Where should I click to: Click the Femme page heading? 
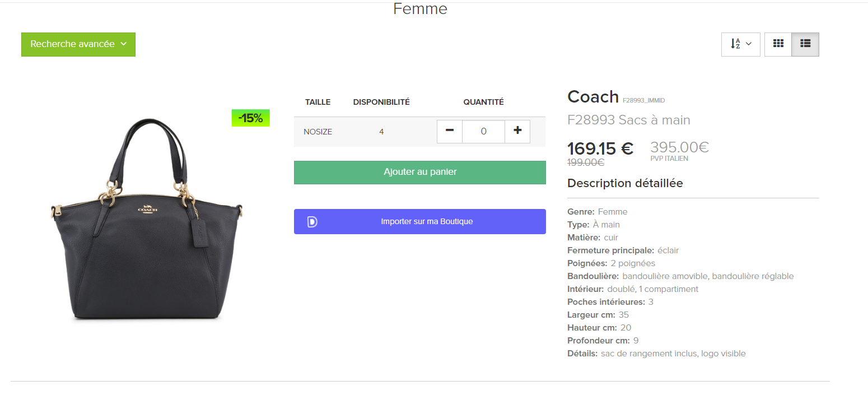coord(420,9)
